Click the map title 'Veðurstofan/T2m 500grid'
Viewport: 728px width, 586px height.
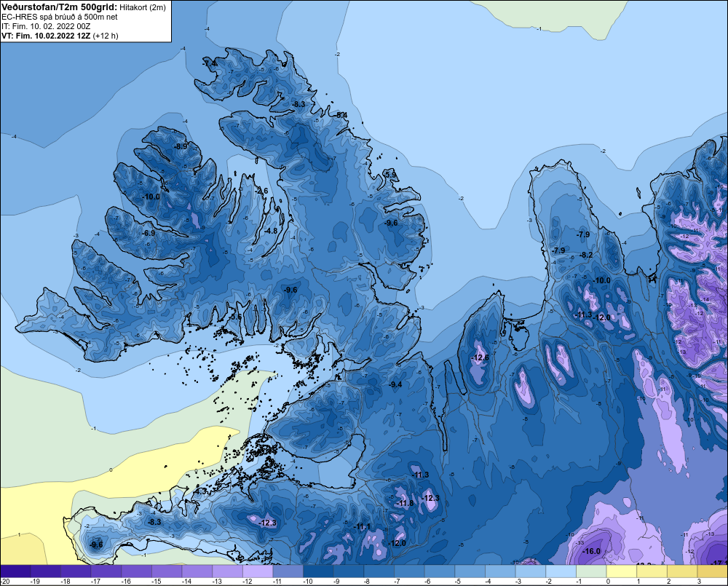[x=58, y=7]
